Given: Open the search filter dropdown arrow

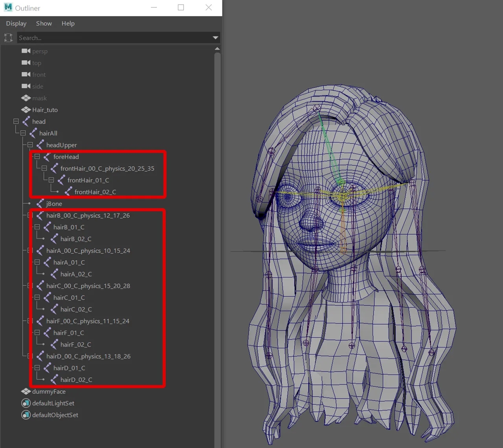Looking at the screenshot, I should click(215, 37).
